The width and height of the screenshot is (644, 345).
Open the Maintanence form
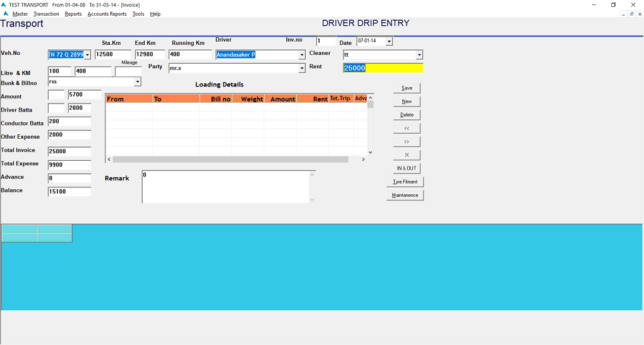tap(405, 196)
